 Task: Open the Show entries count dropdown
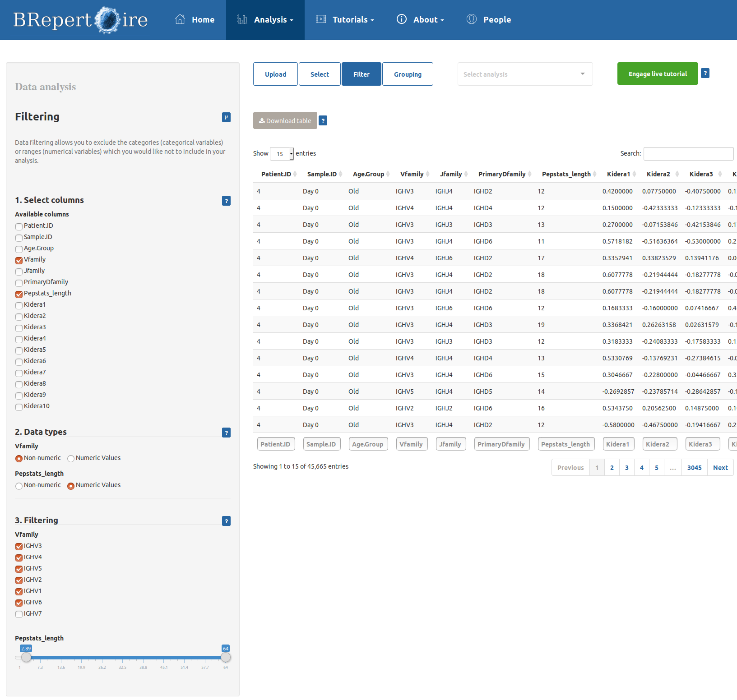[282, 154]
